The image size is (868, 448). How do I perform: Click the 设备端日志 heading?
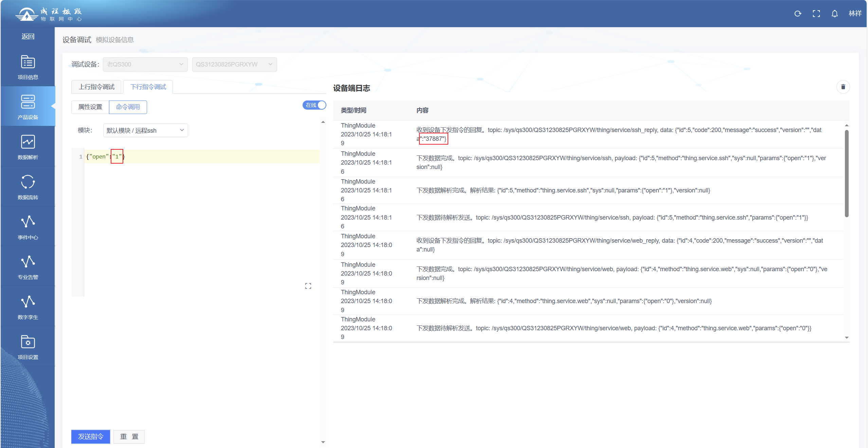351,88
